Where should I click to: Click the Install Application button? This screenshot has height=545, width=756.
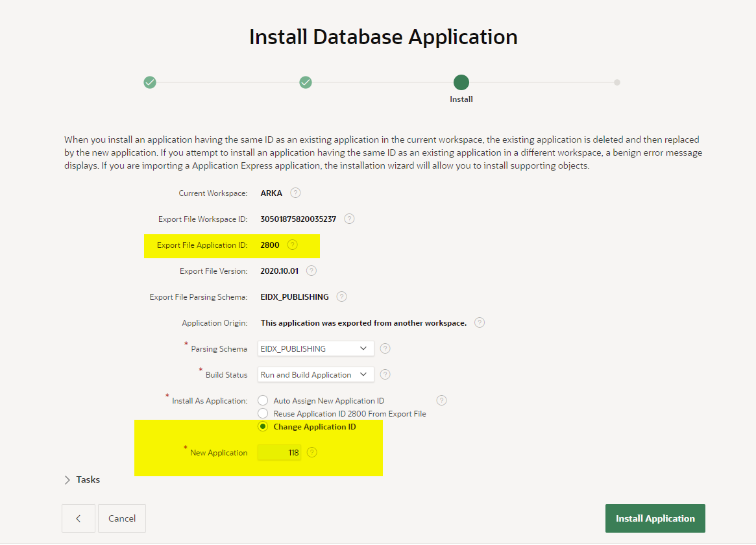655,518
